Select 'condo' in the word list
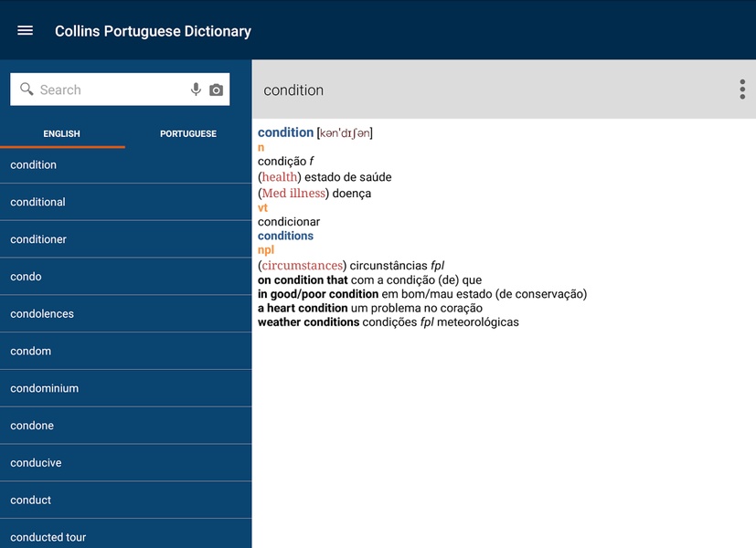Screen dimensions: 756x548 pos(126,277)
